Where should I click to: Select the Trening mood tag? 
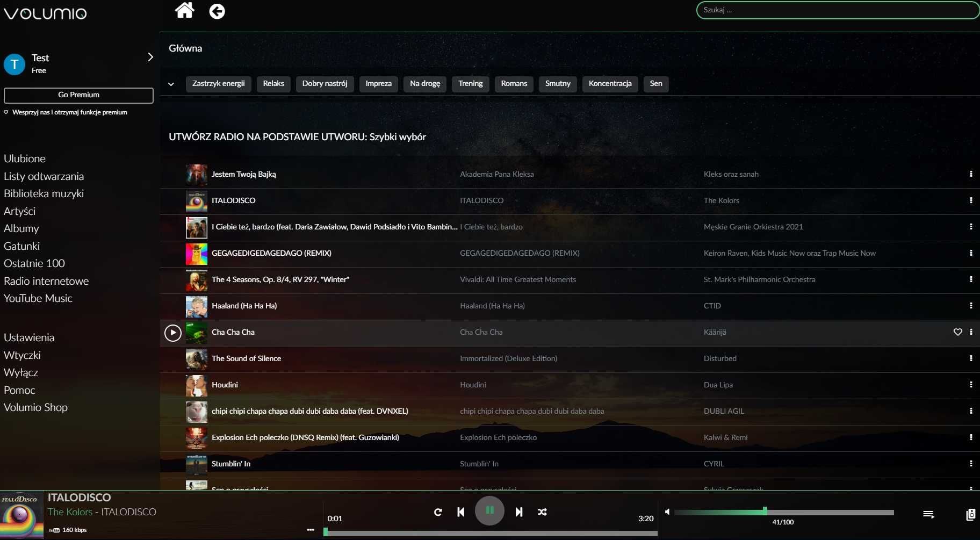click(x=471, y=84)
